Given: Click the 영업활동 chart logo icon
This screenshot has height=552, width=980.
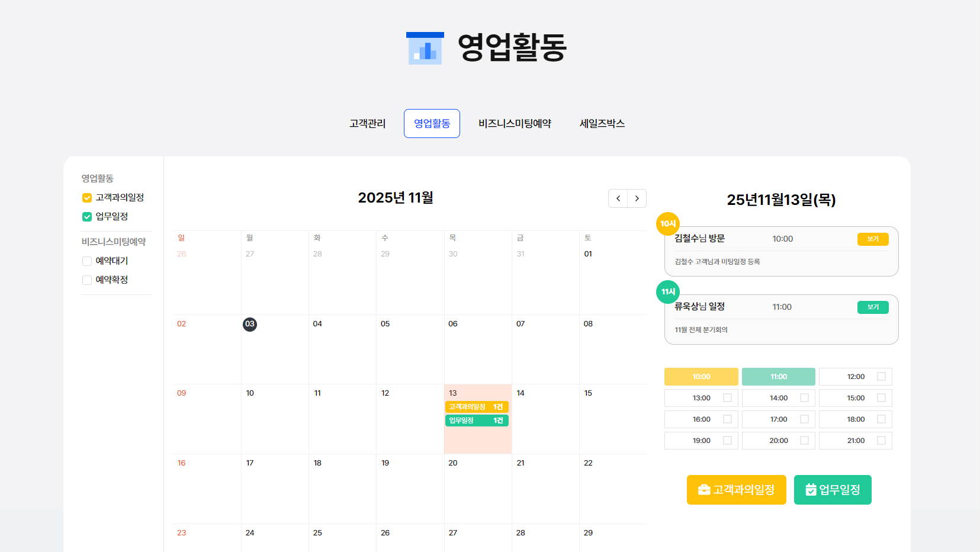Looking at the screenshot, I should pos(425,48).
